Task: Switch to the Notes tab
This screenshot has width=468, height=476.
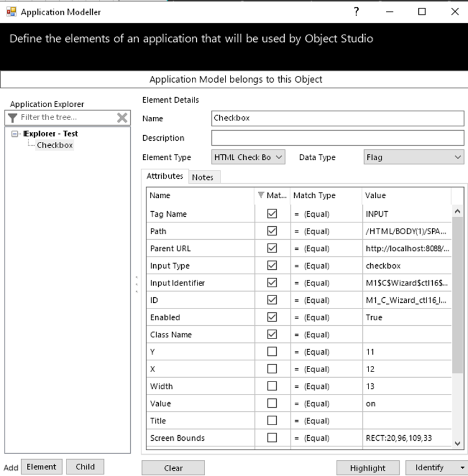Action: pyautogui.click(x=203, y=177)
